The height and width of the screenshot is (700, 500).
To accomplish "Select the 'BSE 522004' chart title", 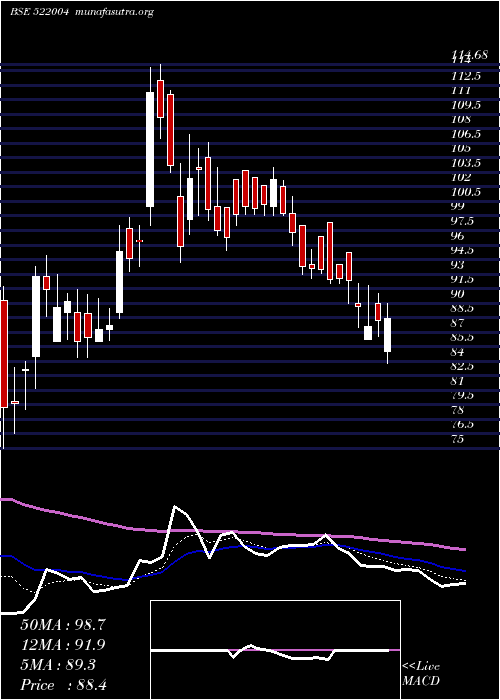I will (x=39, y=12).
